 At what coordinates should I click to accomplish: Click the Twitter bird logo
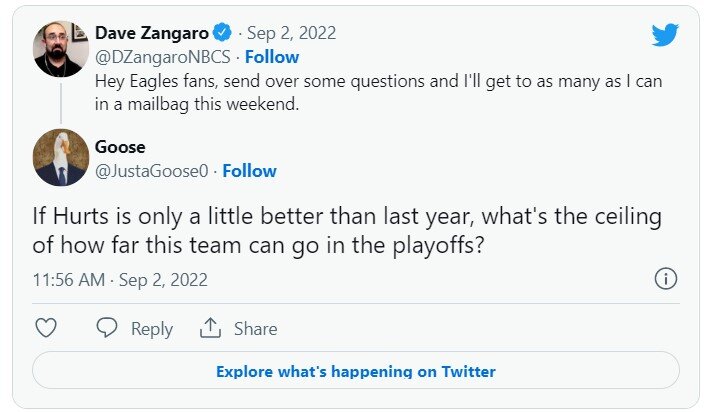click(665, 35)
